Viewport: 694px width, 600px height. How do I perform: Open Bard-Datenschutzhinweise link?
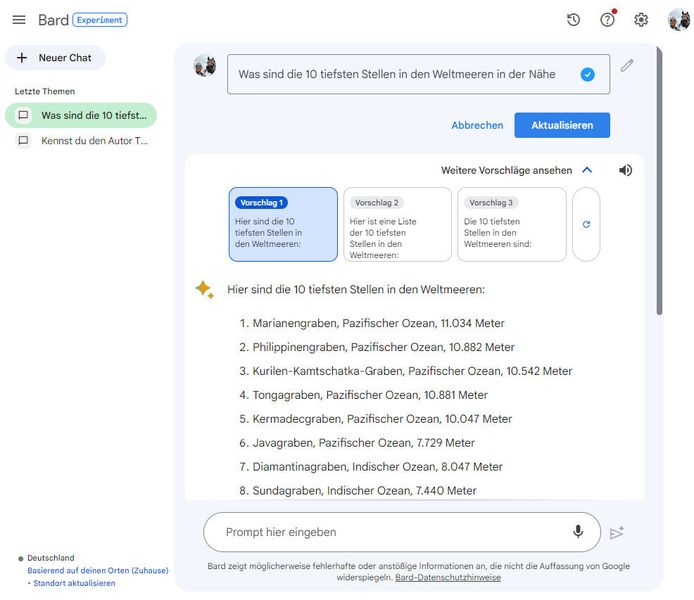pyautogui.click(x=448, y=577)
